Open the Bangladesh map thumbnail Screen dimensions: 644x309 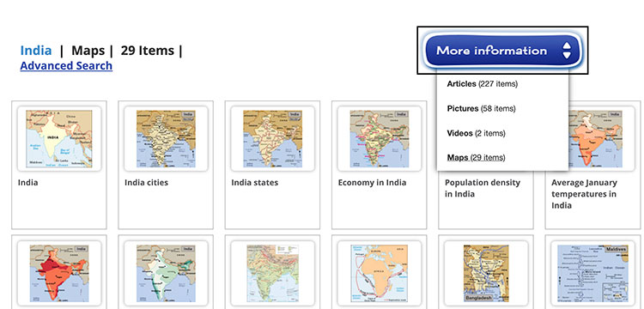click(486, 274)
